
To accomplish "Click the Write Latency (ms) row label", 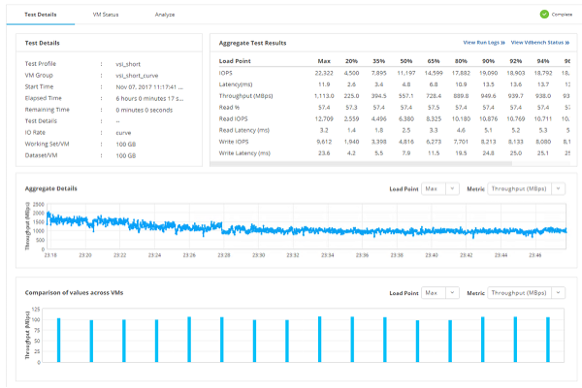I will (245, 153).
